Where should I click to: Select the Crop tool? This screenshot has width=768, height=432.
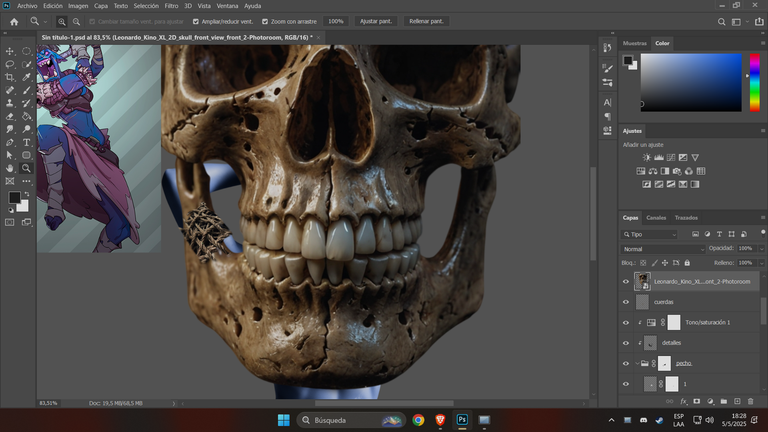(9, 77)
